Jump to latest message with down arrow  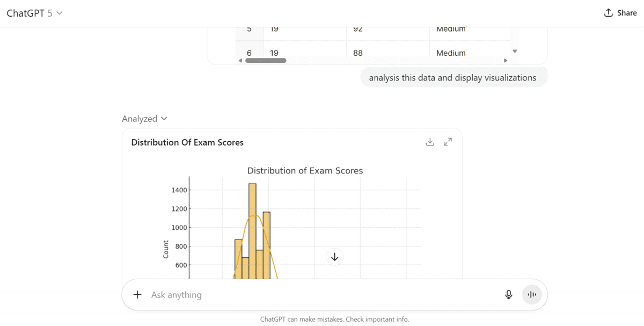point(334,257)
